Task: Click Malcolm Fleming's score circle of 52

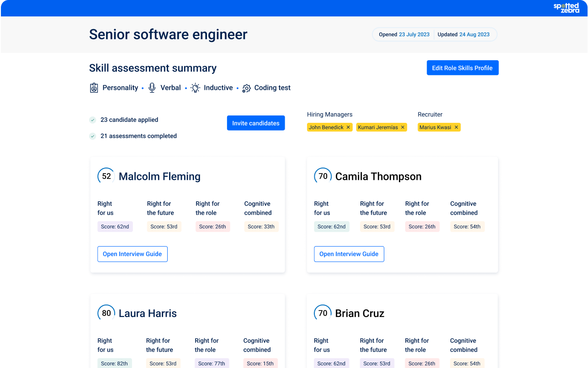Action: (x=106, y=176)
